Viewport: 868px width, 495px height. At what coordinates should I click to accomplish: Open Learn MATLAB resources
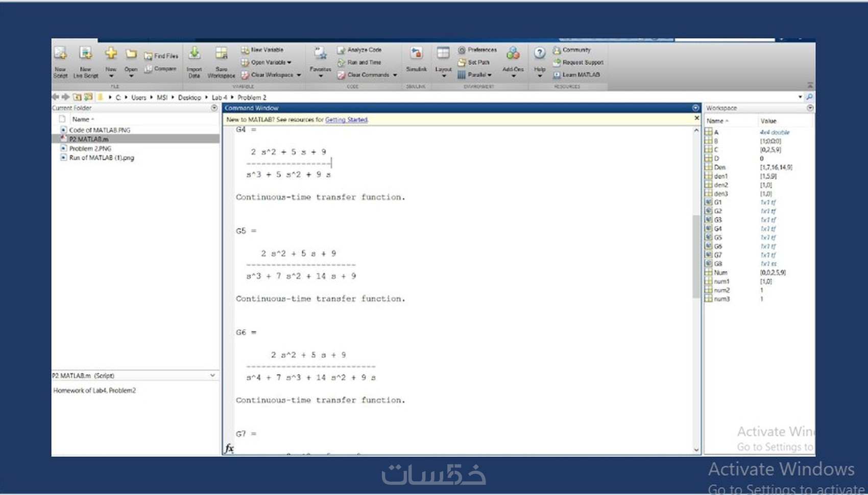pyautogui.click(x=576, y=75)
